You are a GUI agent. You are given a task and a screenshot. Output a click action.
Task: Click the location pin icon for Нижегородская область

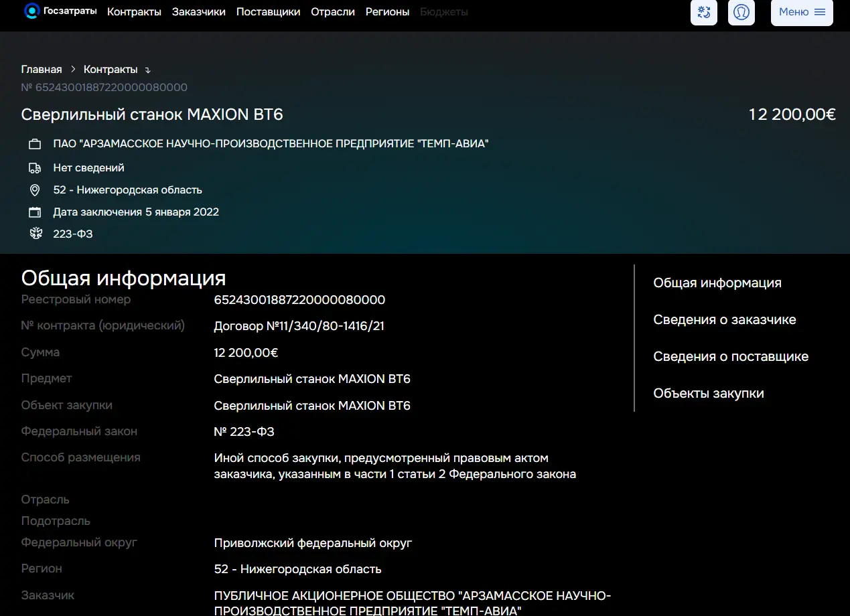[35, 190]
